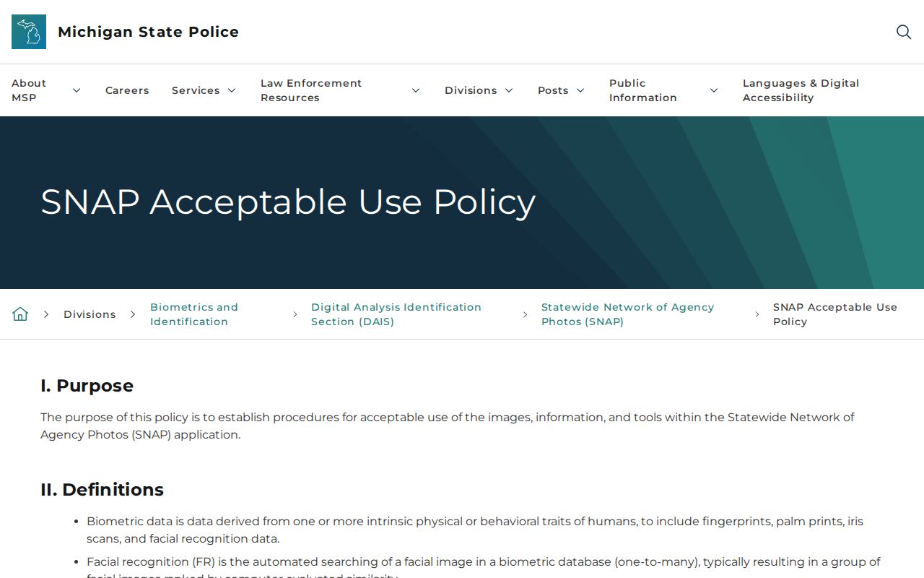Open Law Enforcement Resources menu item
The height and width of the screenshot is (578, 924).
[x=311, y=90]
